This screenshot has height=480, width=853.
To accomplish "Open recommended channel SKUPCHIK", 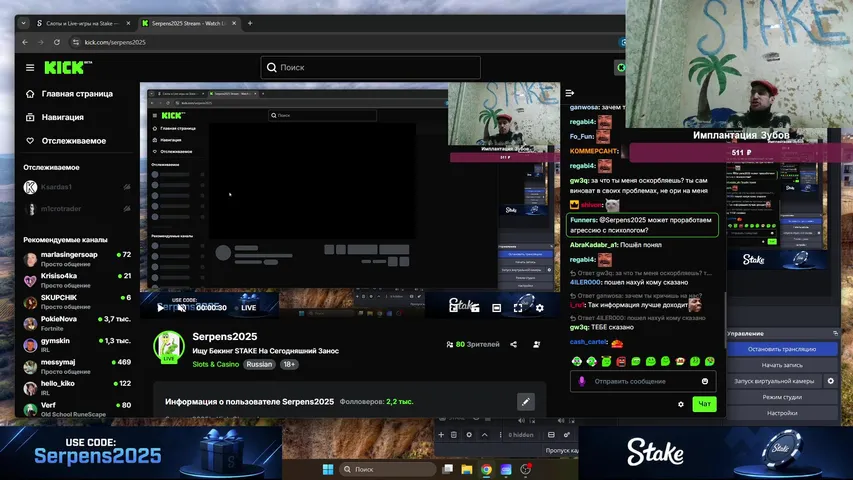I will click(x=77, y=302).
